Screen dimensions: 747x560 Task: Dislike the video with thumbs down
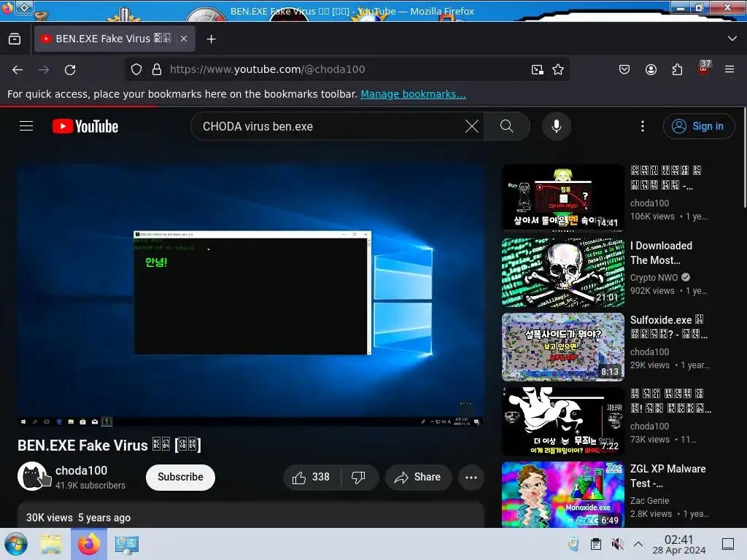pyautogui.click(x=358, y=477)
